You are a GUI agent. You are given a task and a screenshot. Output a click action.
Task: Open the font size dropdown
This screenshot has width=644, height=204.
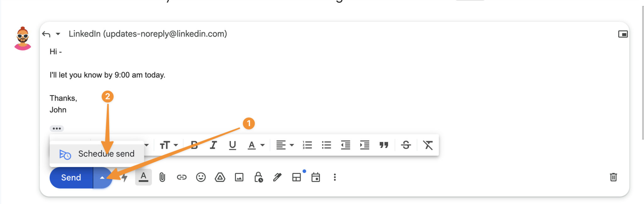[x=169, y=145]
